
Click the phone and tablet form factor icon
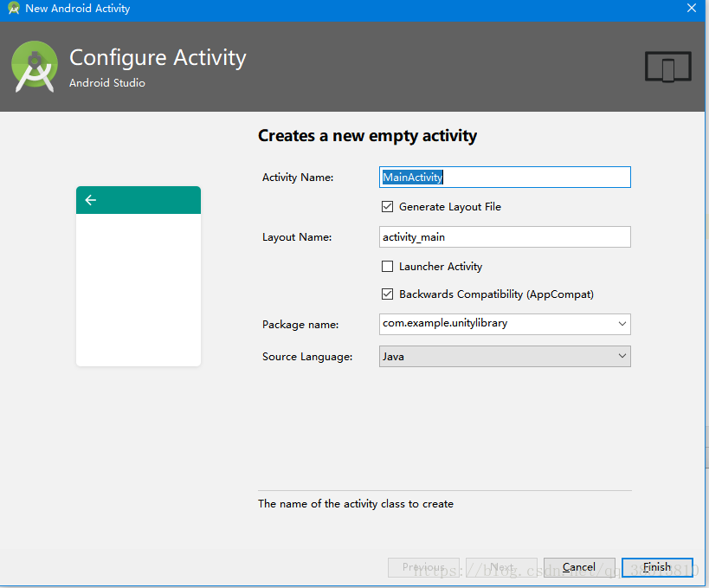point(667,67)
